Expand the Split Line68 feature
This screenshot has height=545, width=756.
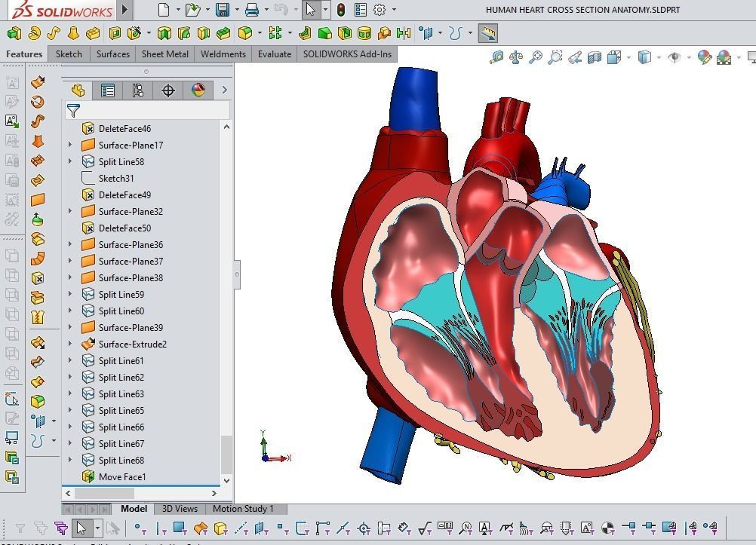(70, 460)
